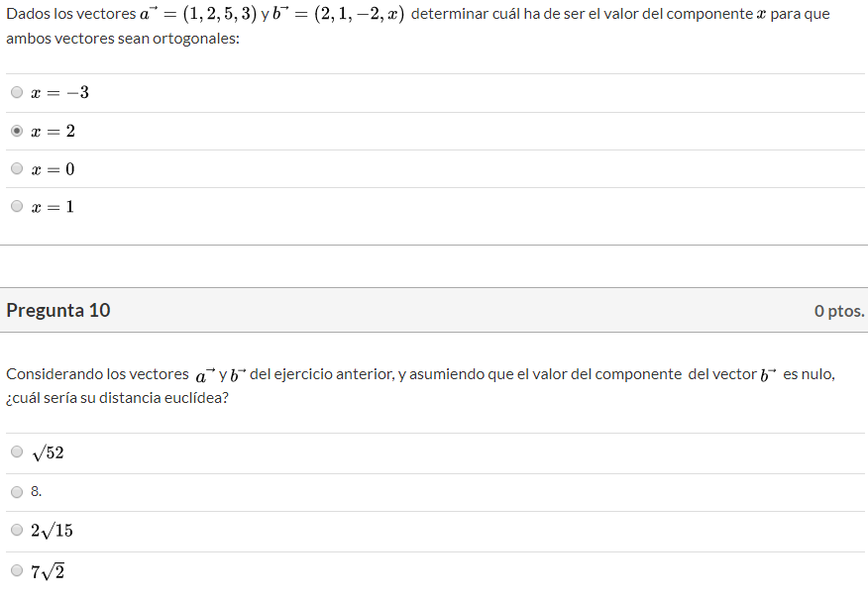Select the √52 radio button
868x599 pixels.
[17, 451]
